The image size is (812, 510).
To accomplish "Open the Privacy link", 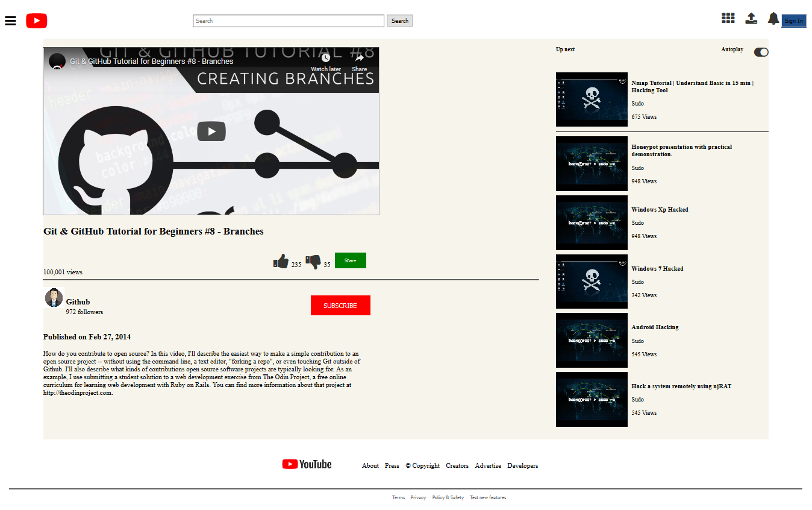I will point(418,497).
